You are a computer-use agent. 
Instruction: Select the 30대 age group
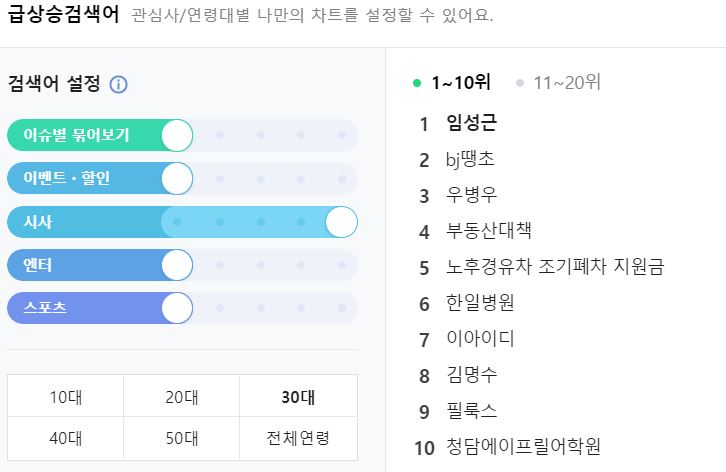pos(298,396)
